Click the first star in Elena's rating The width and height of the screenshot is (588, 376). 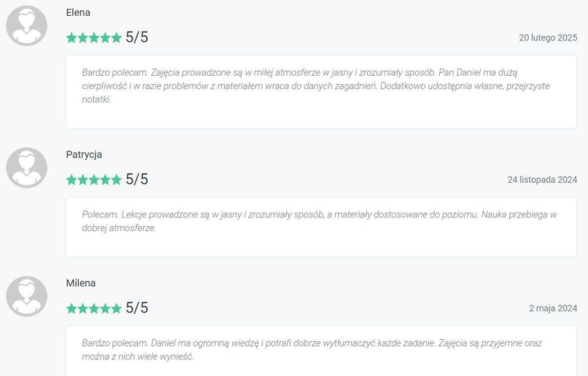[71, 38]
